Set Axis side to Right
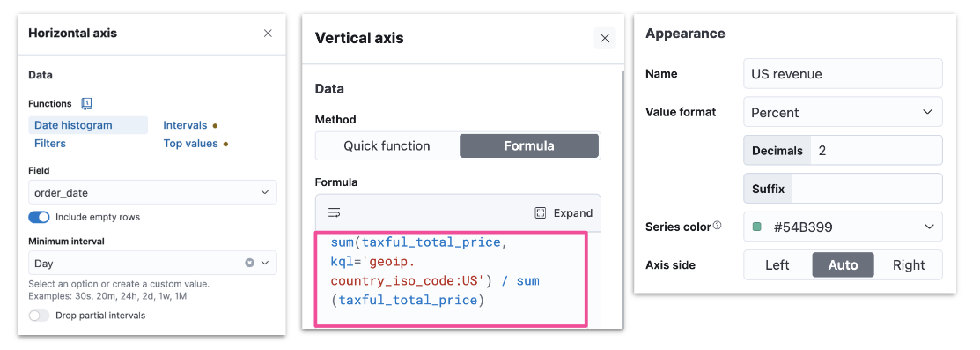The height and width of the screenshot is (350, 980). (908, 264)
